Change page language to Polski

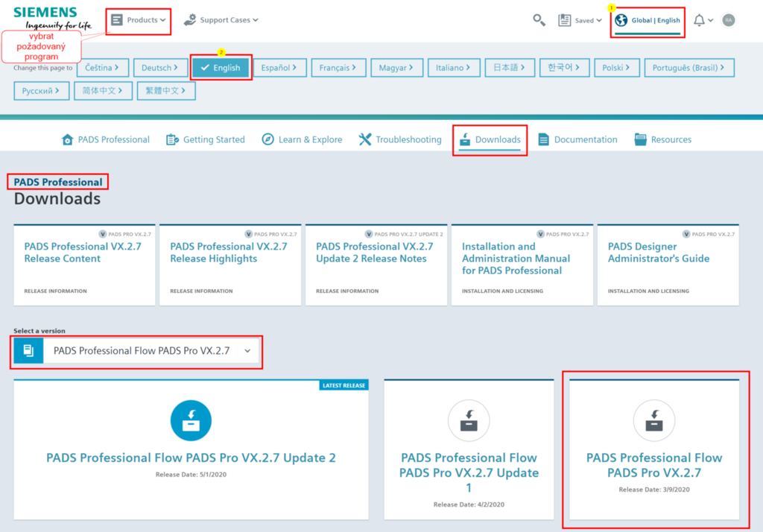click(616, 68)
